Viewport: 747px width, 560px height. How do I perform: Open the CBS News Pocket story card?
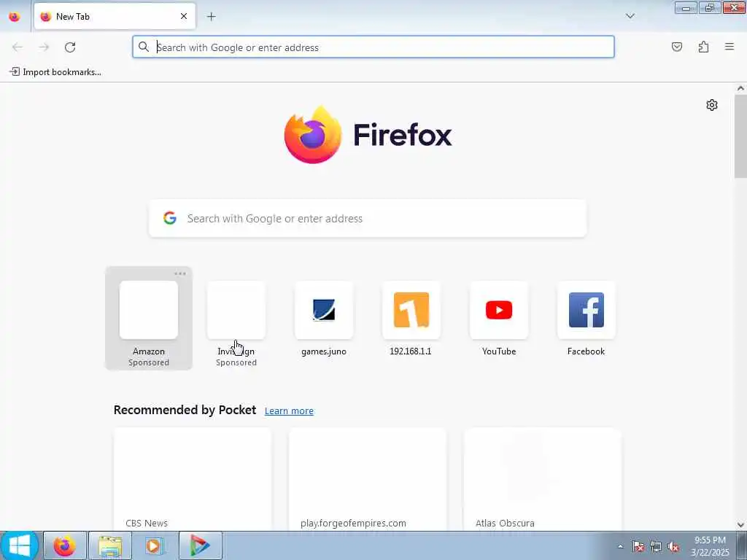tap(193, 479)
